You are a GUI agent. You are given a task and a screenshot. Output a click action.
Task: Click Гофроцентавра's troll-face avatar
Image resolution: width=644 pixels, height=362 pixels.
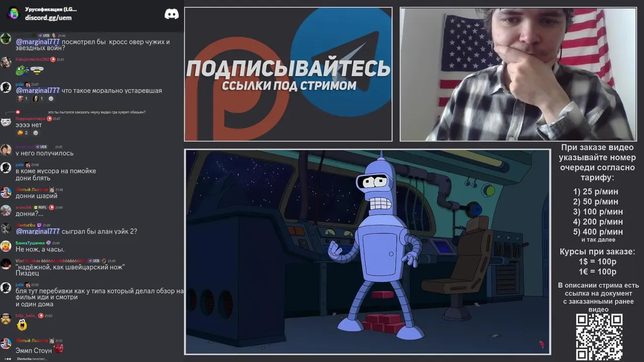point(6,122)
